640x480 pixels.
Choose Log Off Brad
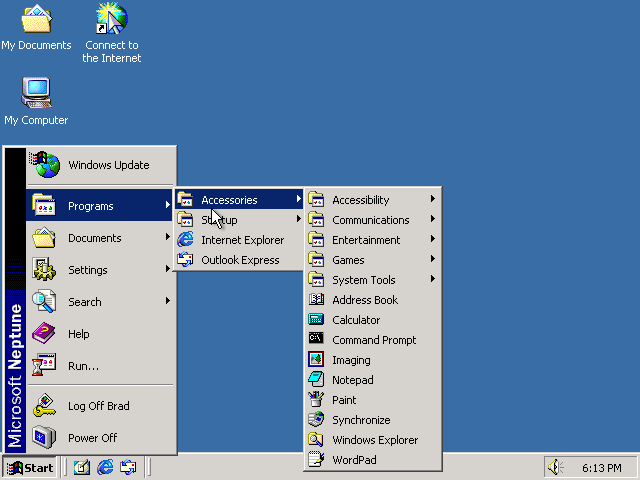[101, 406]
